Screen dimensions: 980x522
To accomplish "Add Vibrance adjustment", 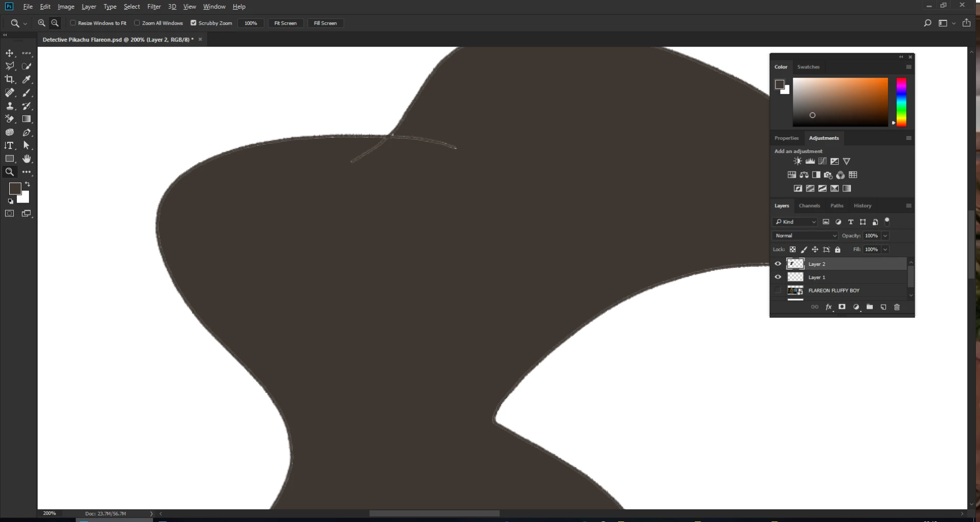I will [x=847, y=161].
